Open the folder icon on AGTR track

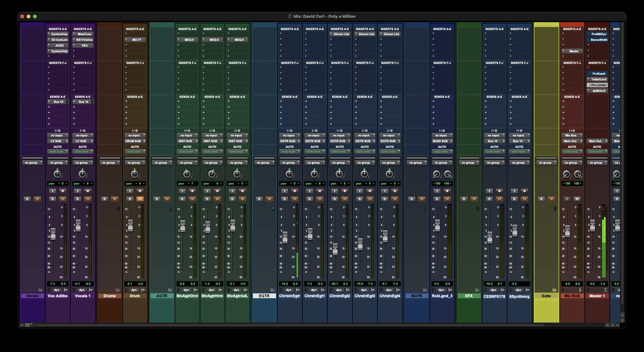pos(170,290)
